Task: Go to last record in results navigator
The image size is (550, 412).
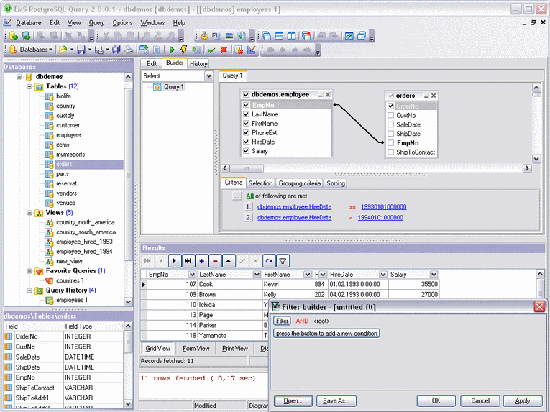Action: tap(188, 261)
